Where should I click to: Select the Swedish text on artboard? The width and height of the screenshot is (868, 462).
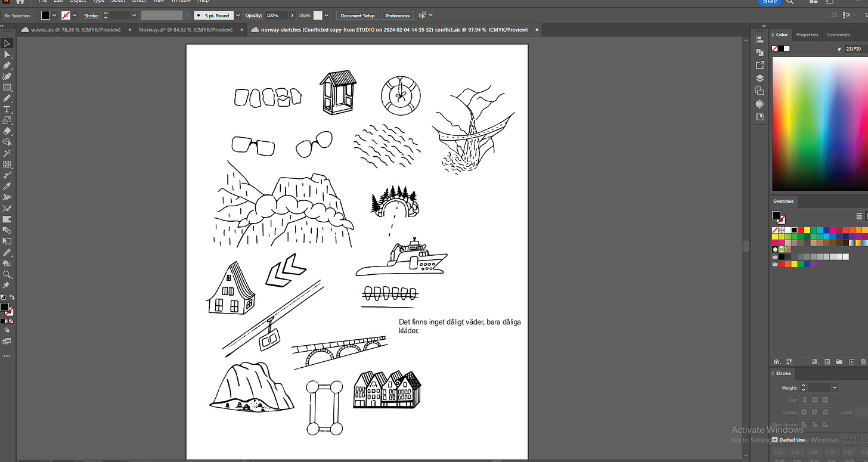460,326
